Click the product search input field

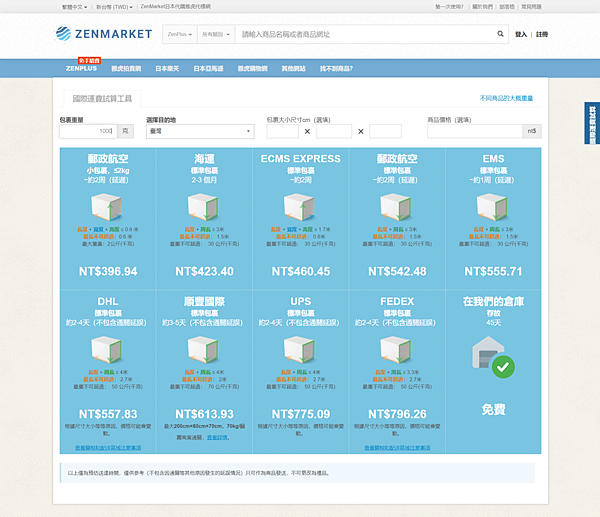(365, 34)
